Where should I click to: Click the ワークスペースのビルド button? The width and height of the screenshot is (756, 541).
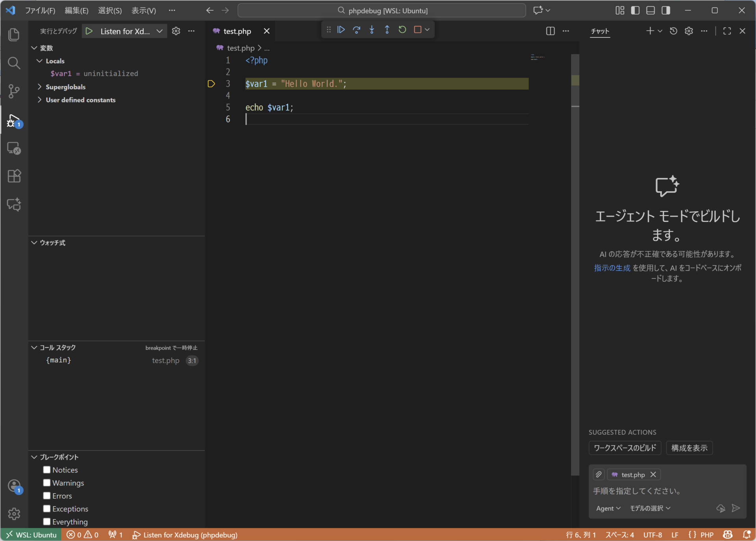624,448
